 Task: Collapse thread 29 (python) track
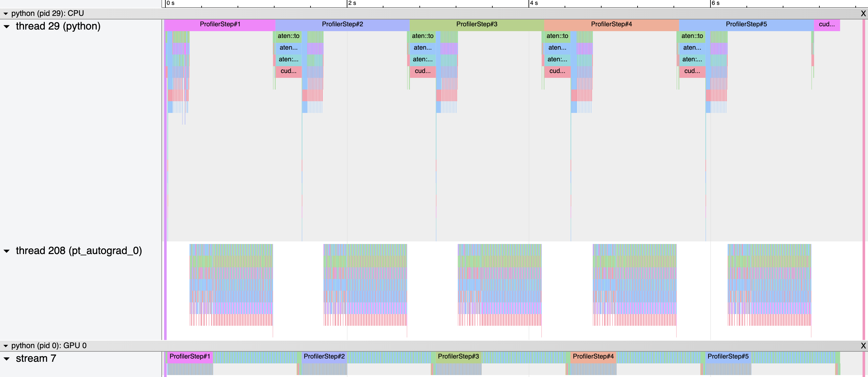tap(7, 26)
